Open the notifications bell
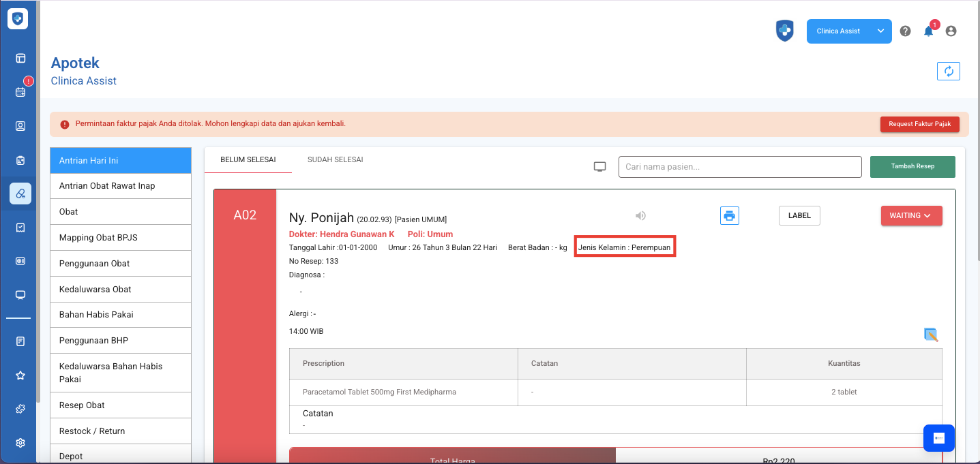Screen dimensions: 980x464 (x=928, y=31)
